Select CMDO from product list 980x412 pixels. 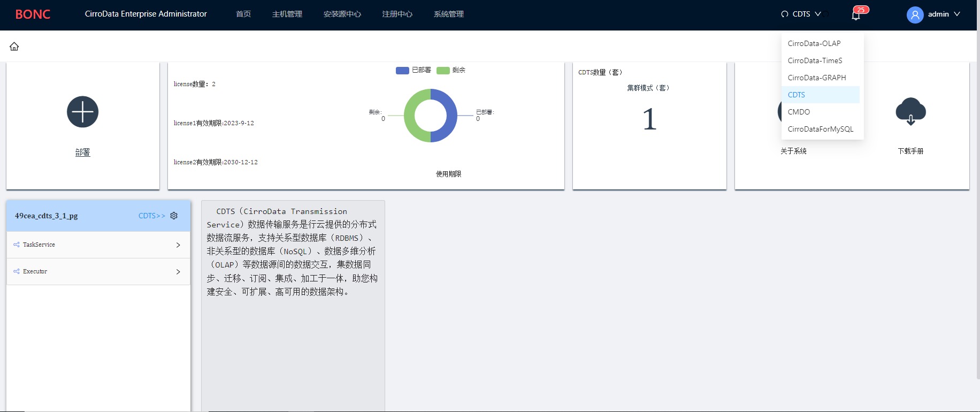(821, 112)
